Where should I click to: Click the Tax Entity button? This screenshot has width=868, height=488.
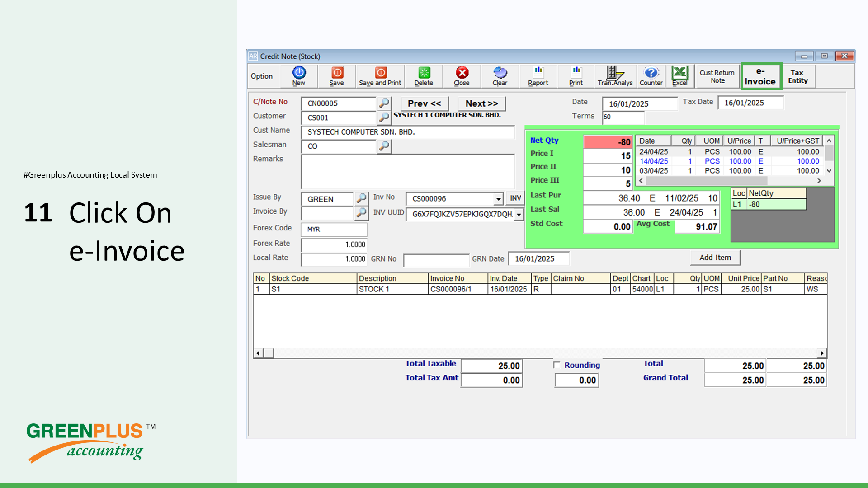click(x=798, y=76)
